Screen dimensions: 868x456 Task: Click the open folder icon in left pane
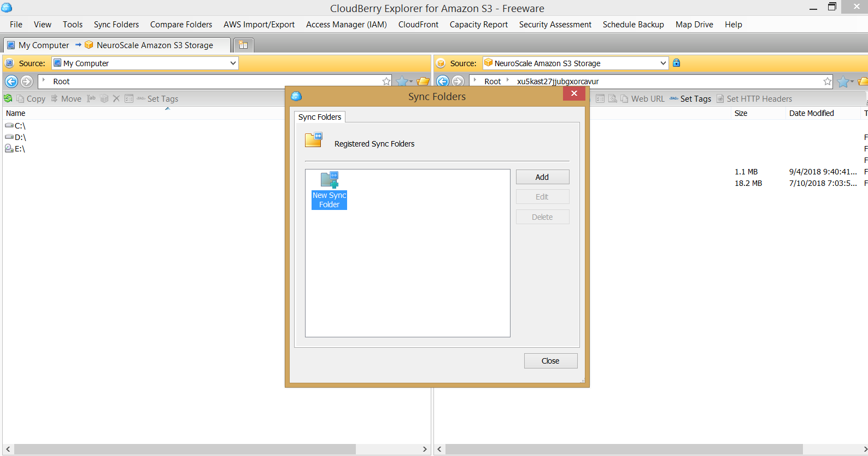point(423,81)
